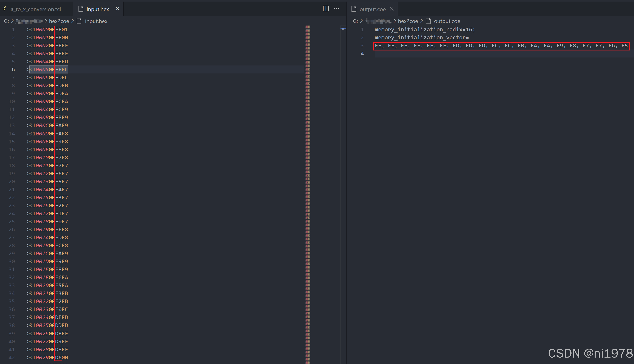This screenshot has width=634, height=364.
Task: Click the Split Editor Right icon
Action: [326, 9]
